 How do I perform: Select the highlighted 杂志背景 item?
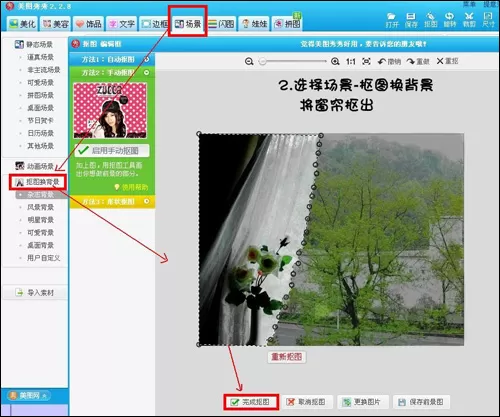coord(41,195)
